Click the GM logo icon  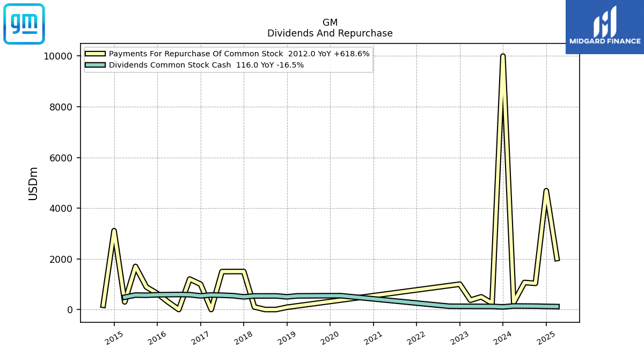(24, 24)
